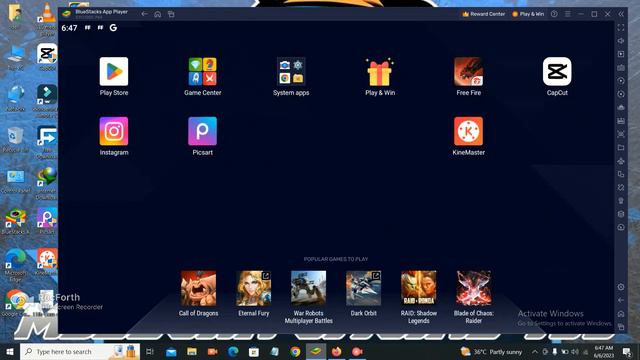Open Reward Center in title bar
The height and width of the screenshot is (360, 640).
(x=484, y=14)
